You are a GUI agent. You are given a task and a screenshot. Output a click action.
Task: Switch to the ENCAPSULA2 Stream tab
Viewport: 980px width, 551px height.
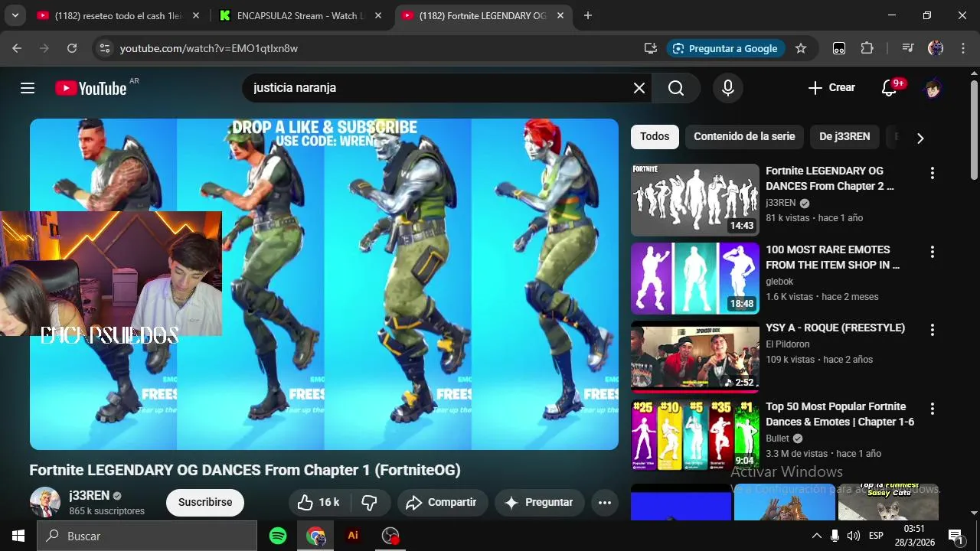click(x=301, y=15)
